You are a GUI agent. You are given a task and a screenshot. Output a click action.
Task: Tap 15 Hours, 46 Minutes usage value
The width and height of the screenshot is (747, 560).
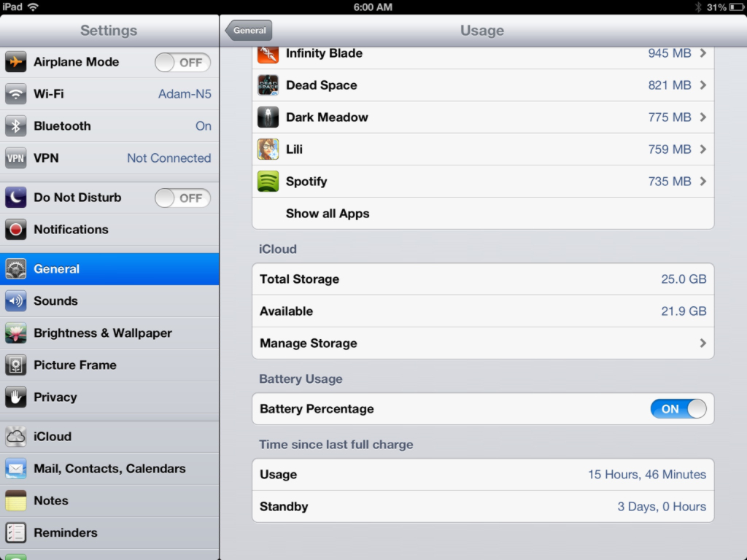[647, 474]
